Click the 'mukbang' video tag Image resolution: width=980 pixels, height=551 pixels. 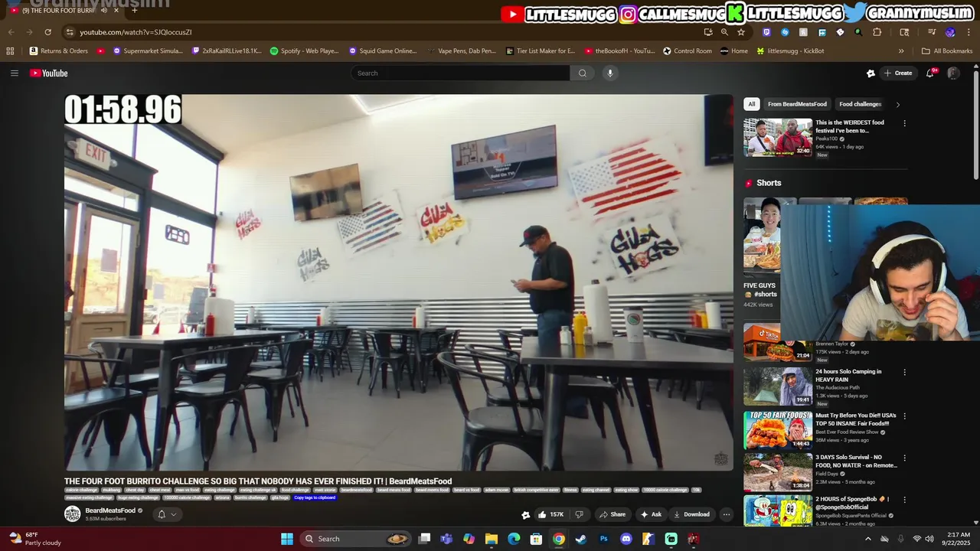pos(112,490)
